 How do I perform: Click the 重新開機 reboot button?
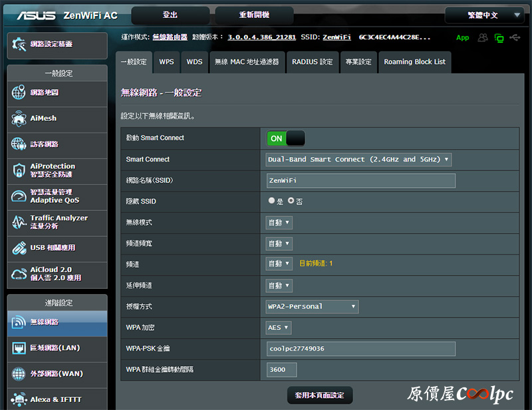click(254, 15)
